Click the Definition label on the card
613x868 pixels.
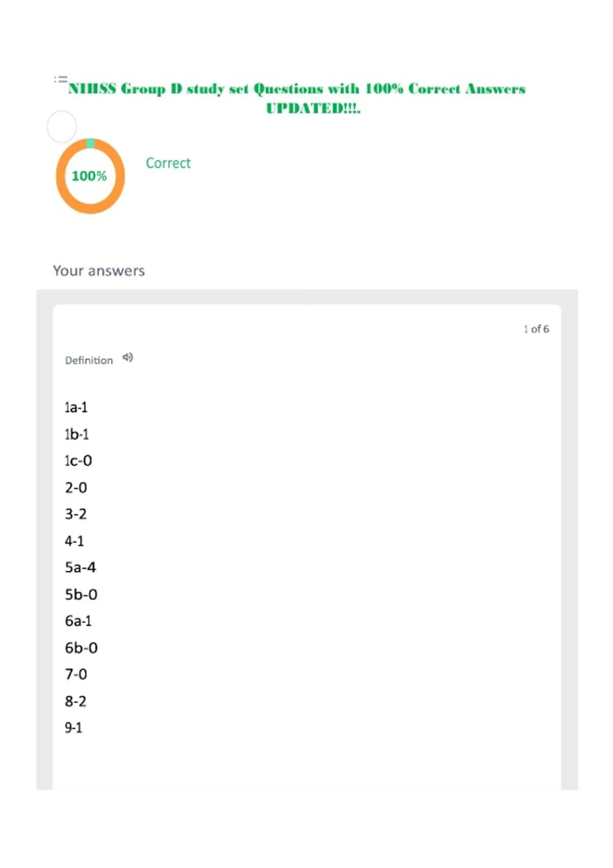tap(89, 360)
